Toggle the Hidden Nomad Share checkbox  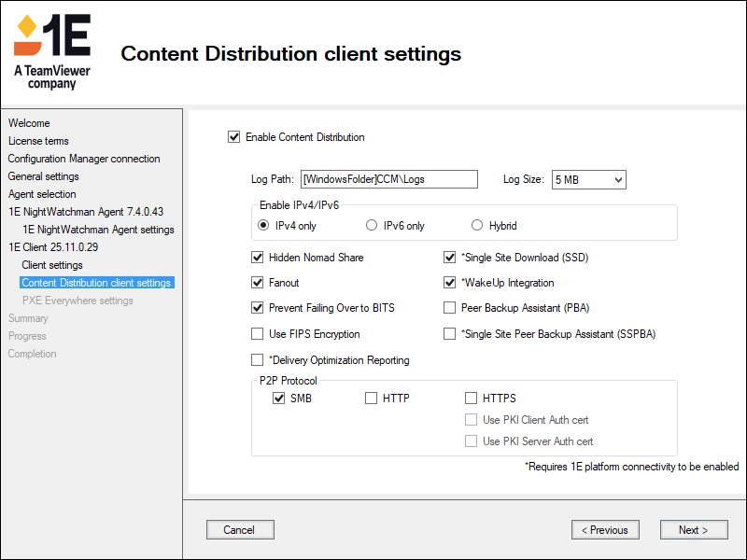(258, 258)
